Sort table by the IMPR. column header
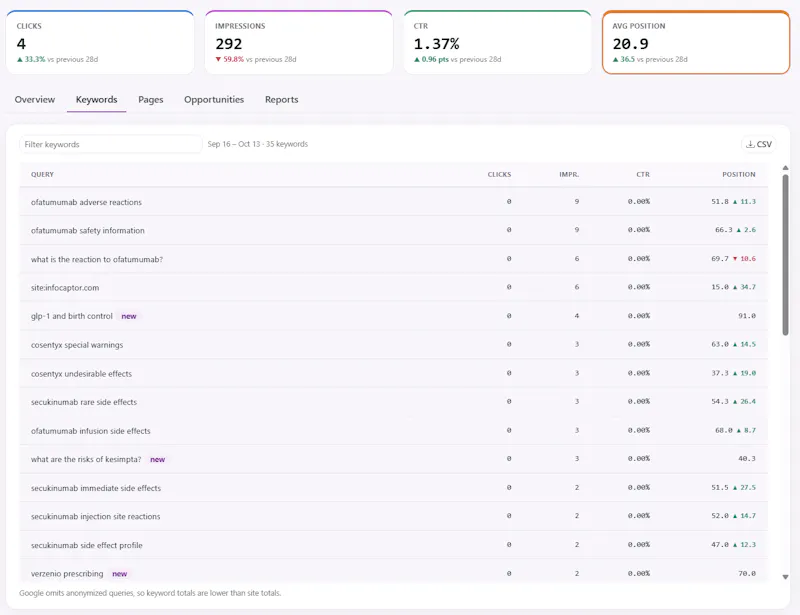This screenshot has width=800, height=615. 569,175
